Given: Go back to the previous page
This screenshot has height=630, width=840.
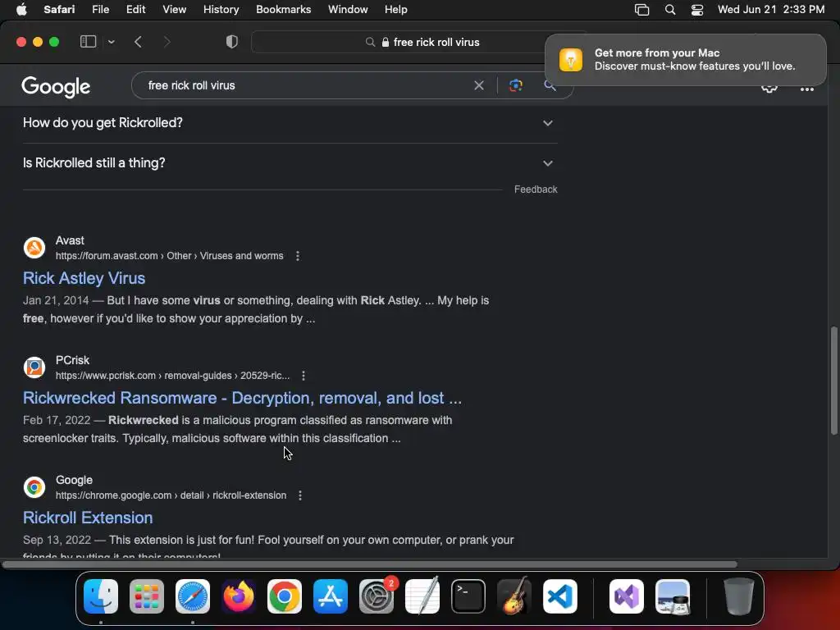Looking at the screenshot, I should click(x=138, y=42).
